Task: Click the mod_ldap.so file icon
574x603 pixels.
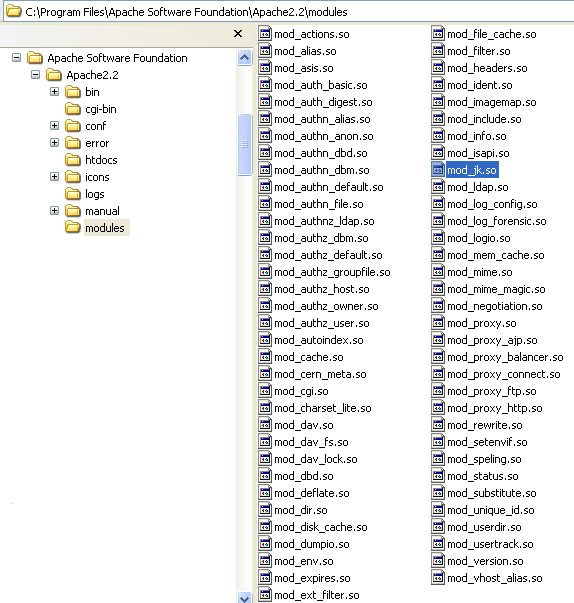Action: point(438,187)
